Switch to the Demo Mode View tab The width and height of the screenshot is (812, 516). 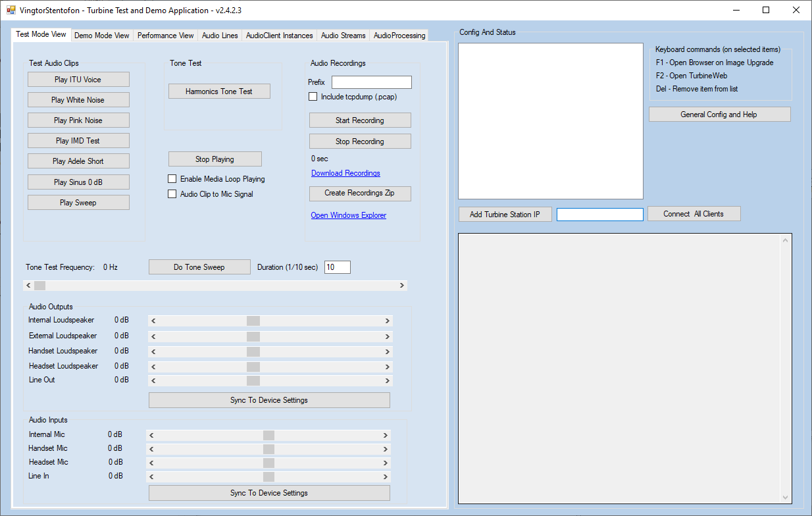click(101, 36)
